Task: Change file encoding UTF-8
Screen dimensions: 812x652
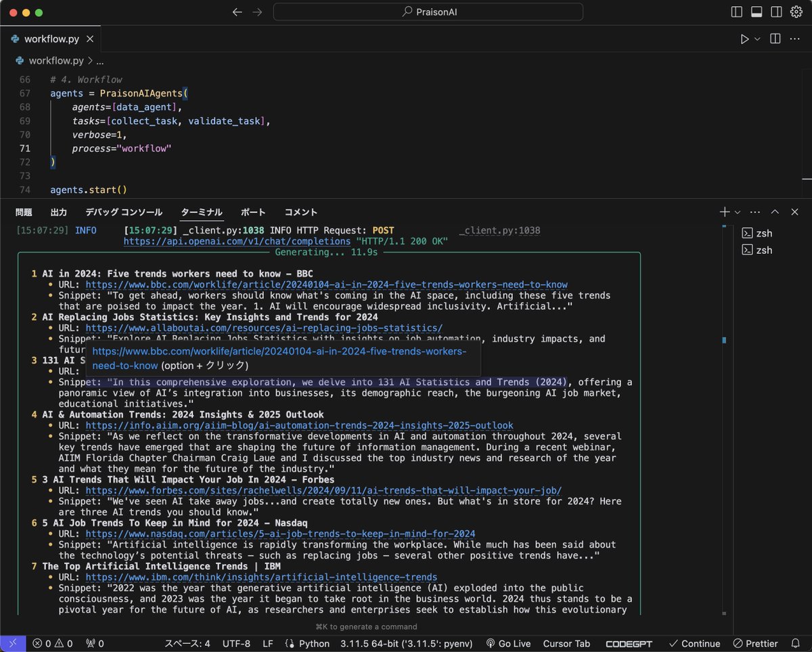Action: [x=236, y=644]
